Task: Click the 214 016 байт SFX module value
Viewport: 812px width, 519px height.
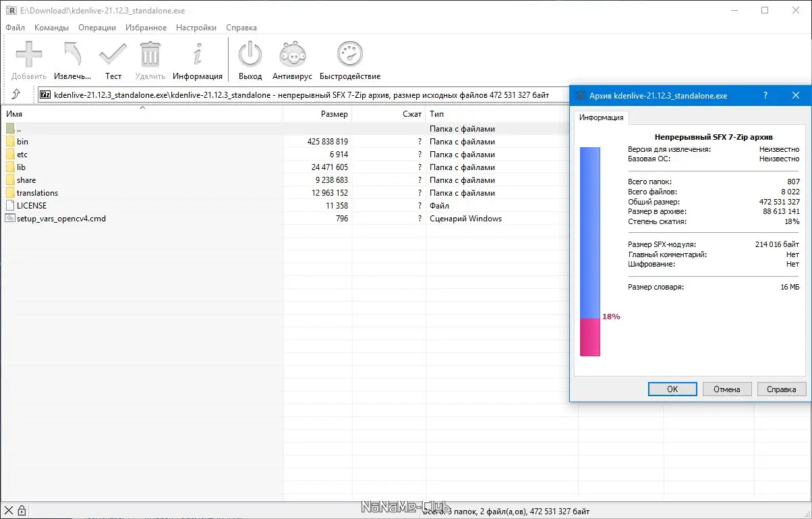Action: click(778, 244)
